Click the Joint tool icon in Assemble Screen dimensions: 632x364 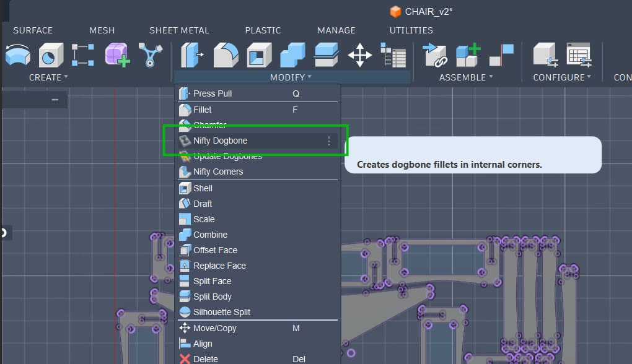434,54
